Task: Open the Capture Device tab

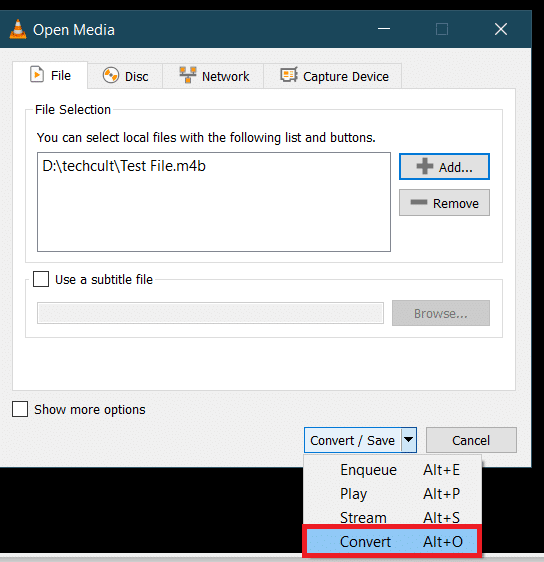Action: click(333, 76)
